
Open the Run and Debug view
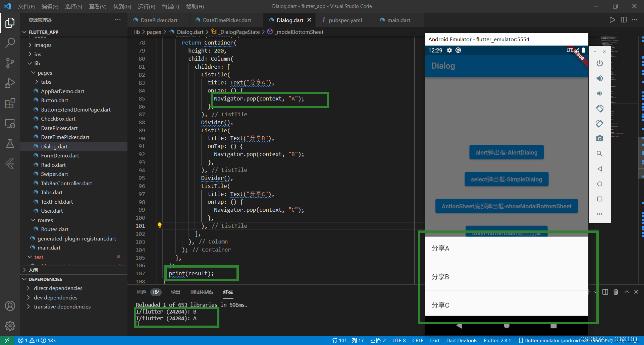(10, 83)
